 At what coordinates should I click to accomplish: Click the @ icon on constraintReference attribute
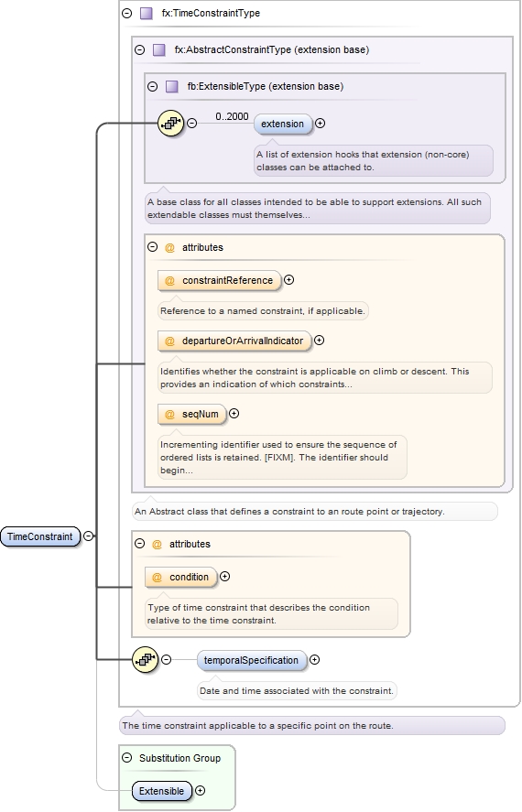coord(169,281)
